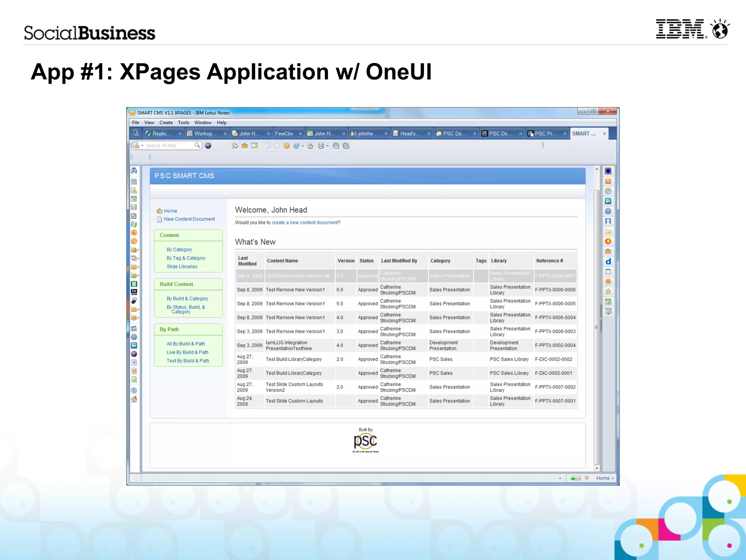The height and width of the screenshot is (560, 746).
Task: Click the purple round icon beside search box
Action: click(x=208, y=146)
